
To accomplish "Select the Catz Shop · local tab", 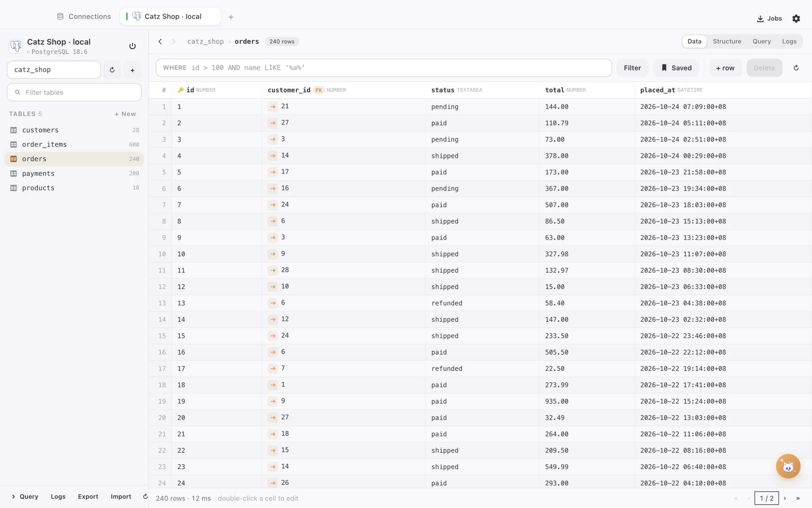I will click(x=171, y=17).
